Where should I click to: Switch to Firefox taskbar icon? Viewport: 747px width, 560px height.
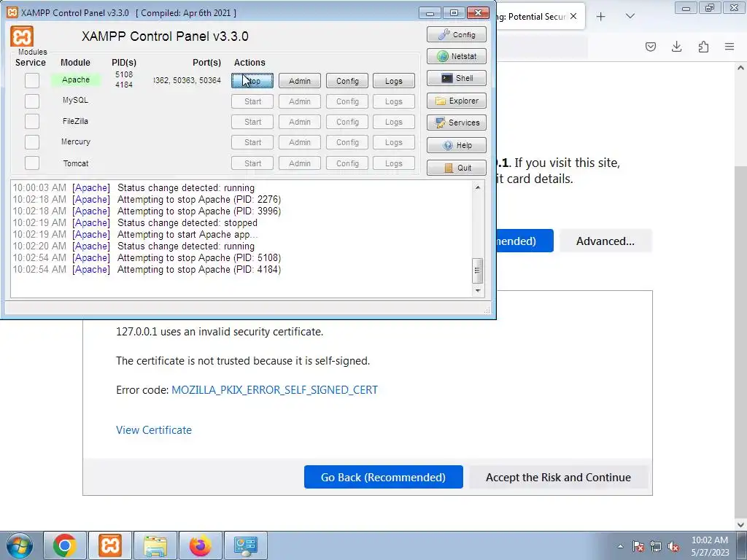pyautogui.click(x=201, y=545)
